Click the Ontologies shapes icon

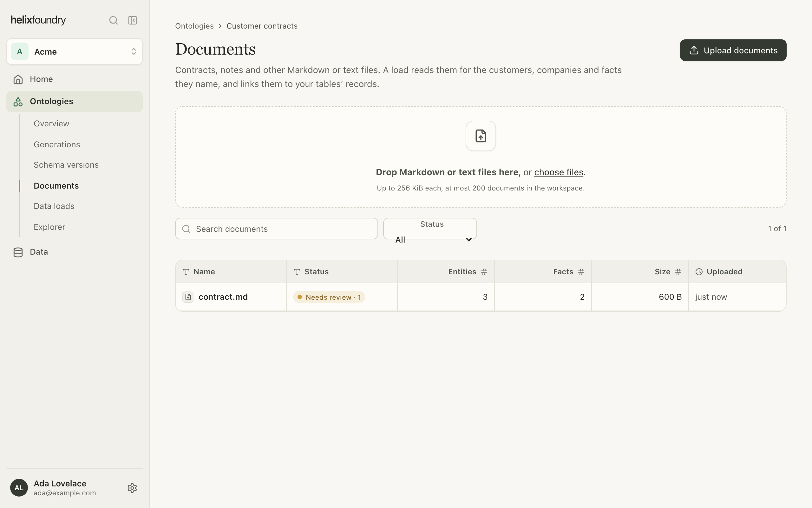click(x=18, y=102)
